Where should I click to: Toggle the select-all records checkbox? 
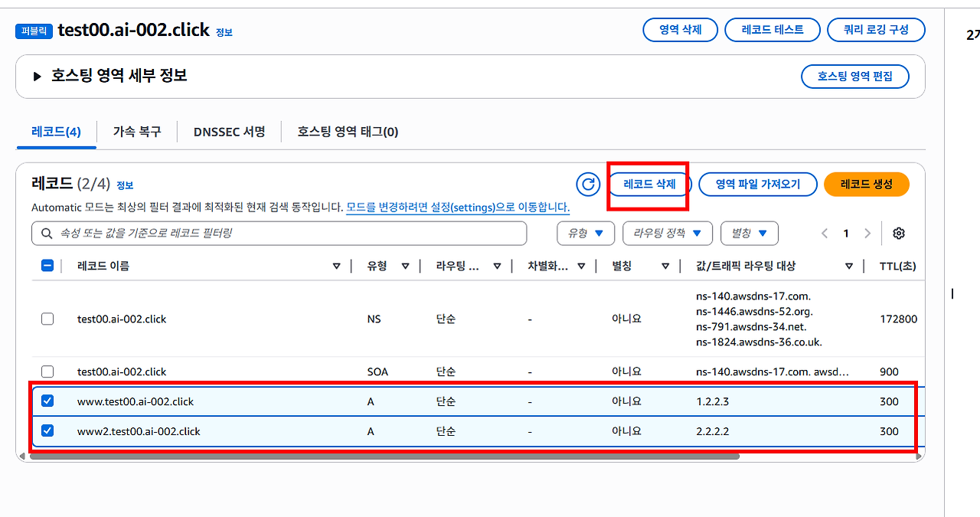click(47, 266)
